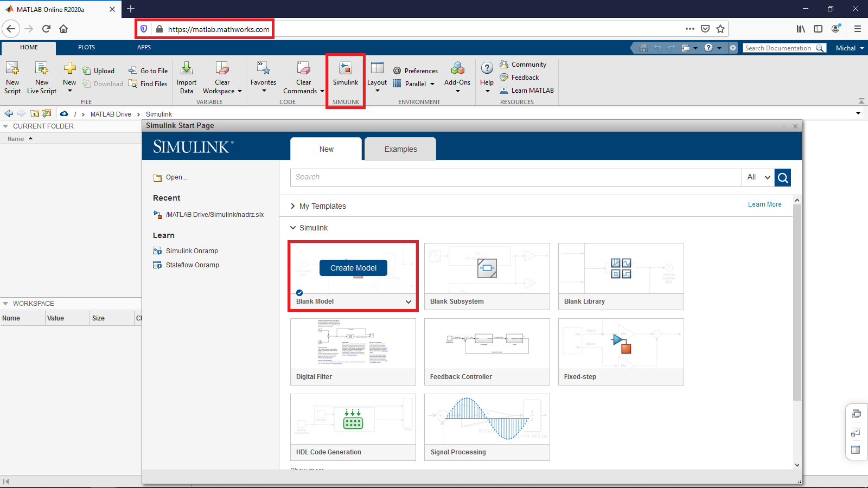Open the Help button in the toolstrip

[487, 76]
